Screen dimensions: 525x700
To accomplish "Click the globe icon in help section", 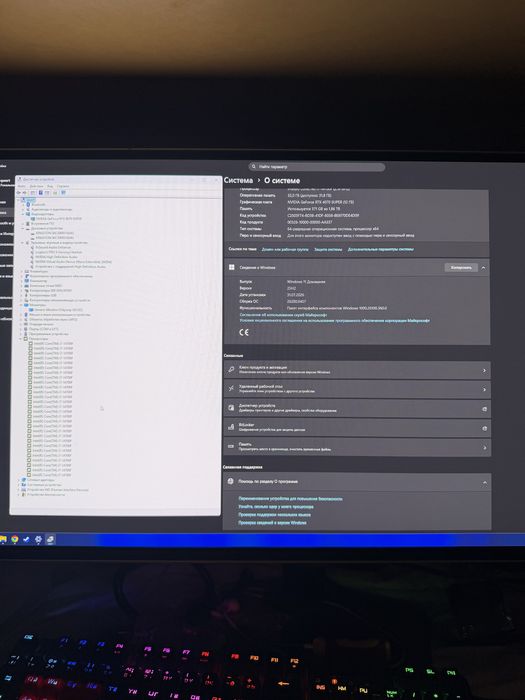I will (231, 481).
